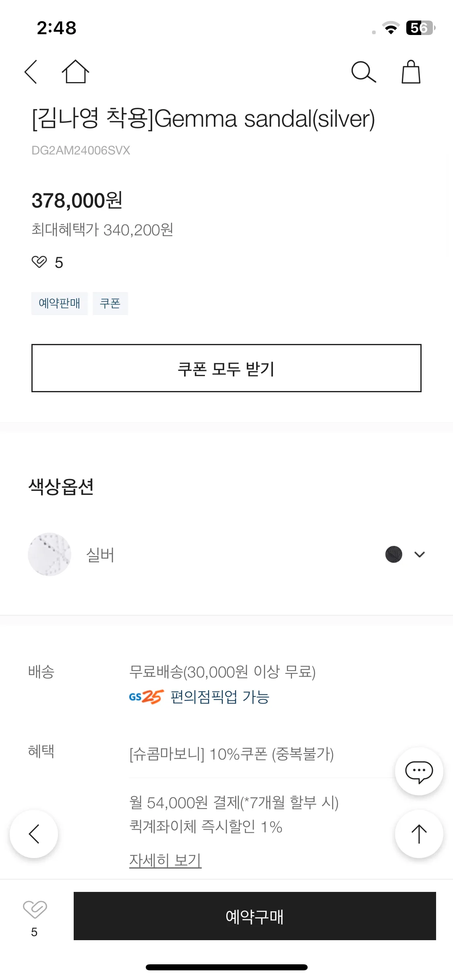Open the 자세히 보기 link

pyautogui.click(x=165, y=860)
